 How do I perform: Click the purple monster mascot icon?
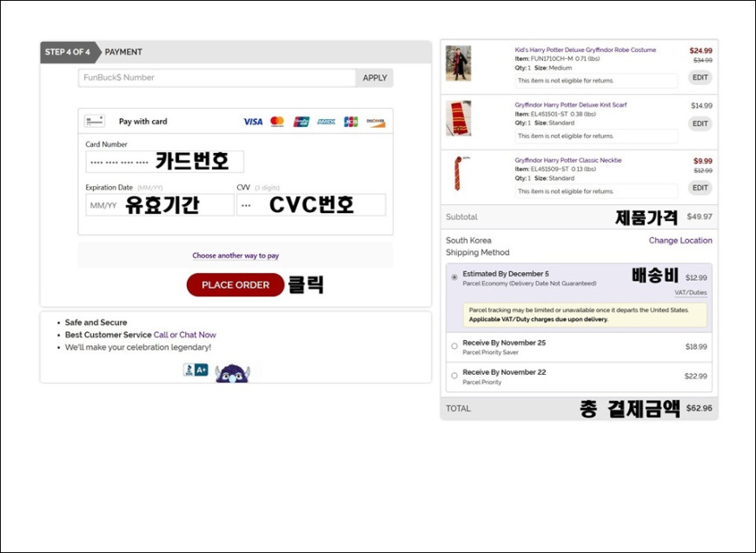(x=232, y=373)
